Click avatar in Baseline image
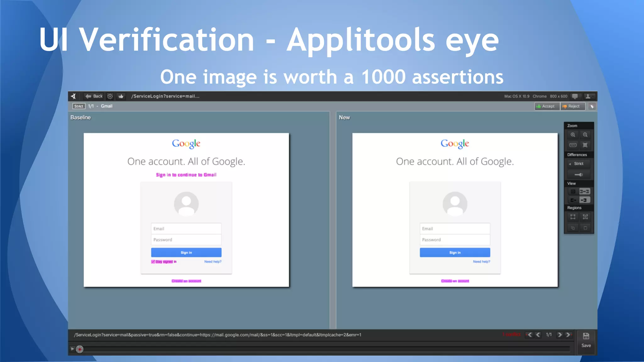 186,204
